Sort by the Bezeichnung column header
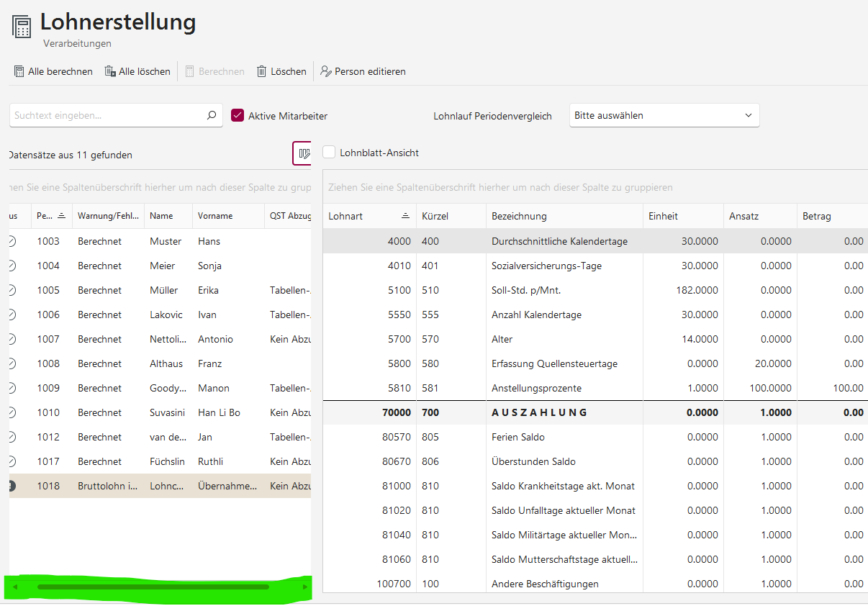 (x=518, y=216)
